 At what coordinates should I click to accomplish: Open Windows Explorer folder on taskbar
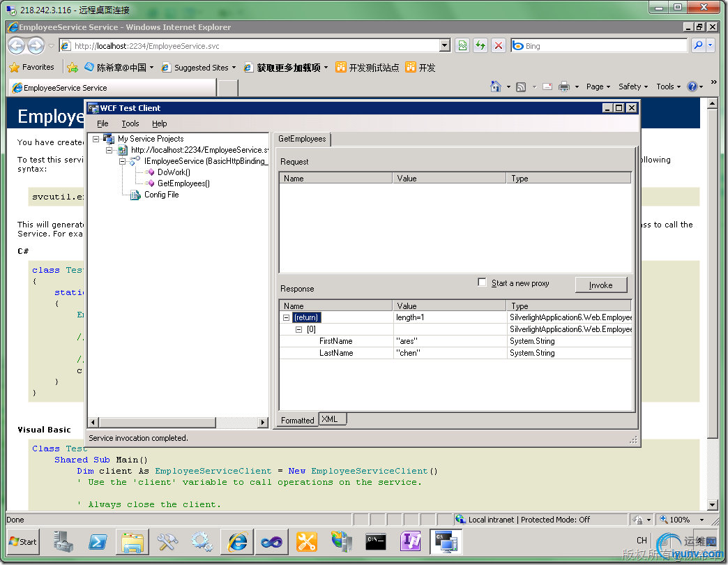tap(132, 542)
